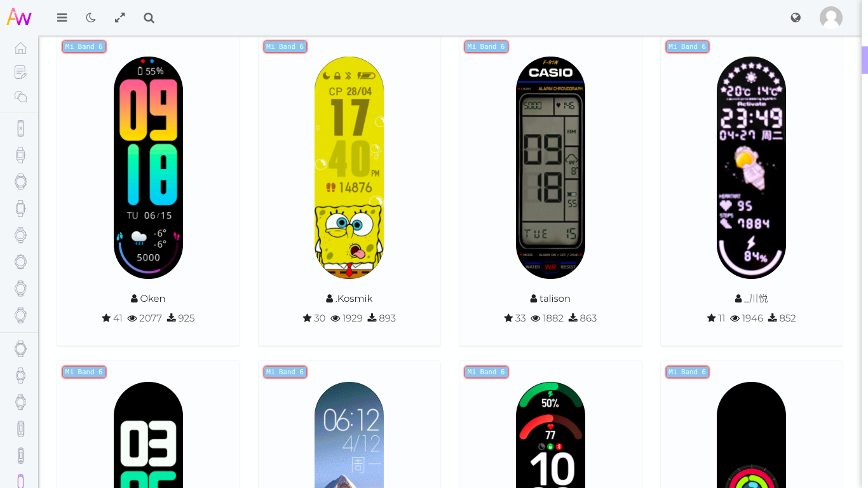Open the SpongeBob watch face thumbnail
This screenshot has height=488, width=868.
click(349, 168)
